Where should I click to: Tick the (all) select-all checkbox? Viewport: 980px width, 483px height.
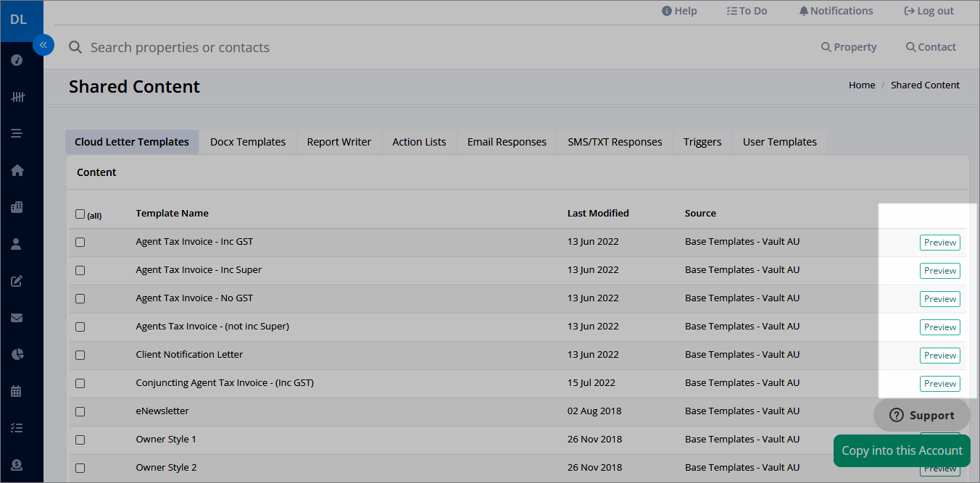[x=80, y=214]
